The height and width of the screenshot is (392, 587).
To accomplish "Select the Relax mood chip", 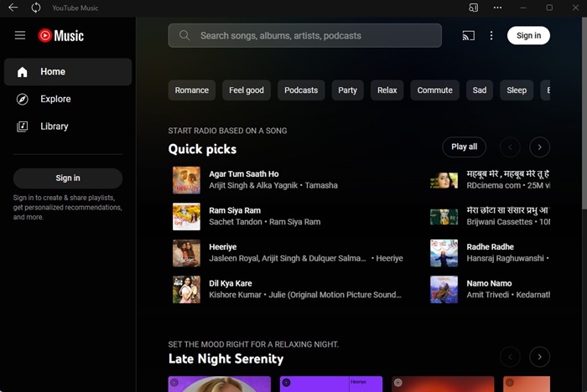I will pyautogui.click(x=387, y=90).
